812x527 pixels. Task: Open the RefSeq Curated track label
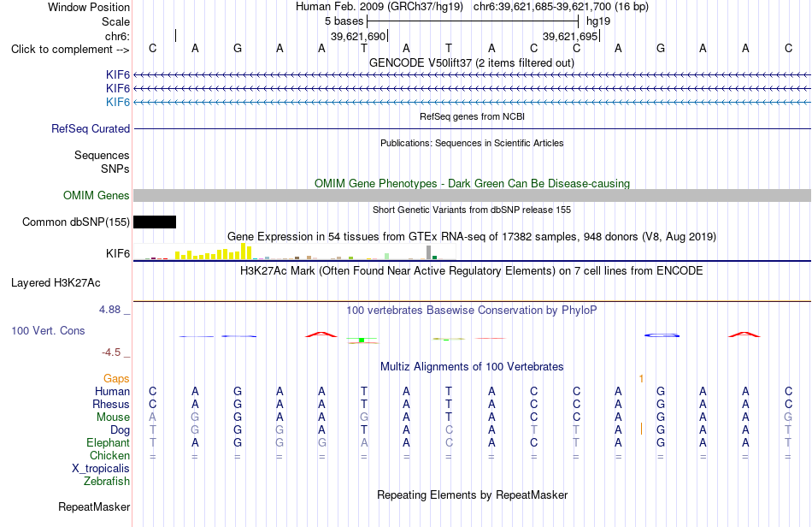tap(91, 128)
